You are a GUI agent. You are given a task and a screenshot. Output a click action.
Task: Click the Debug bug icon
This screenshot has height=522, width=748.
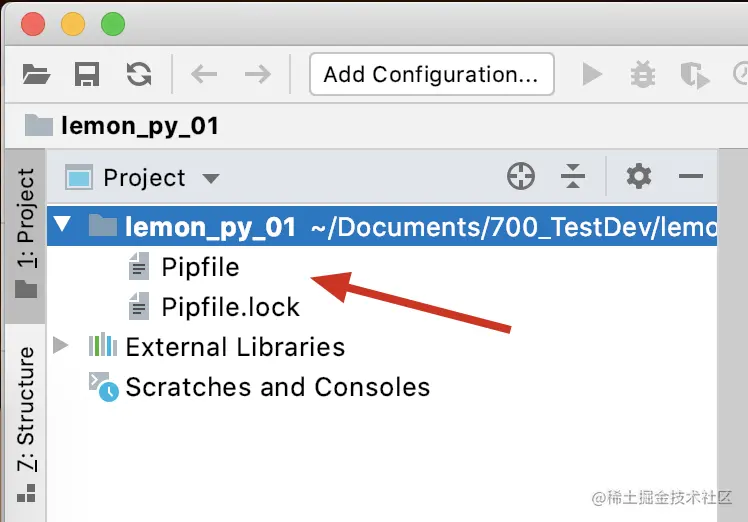642,74
